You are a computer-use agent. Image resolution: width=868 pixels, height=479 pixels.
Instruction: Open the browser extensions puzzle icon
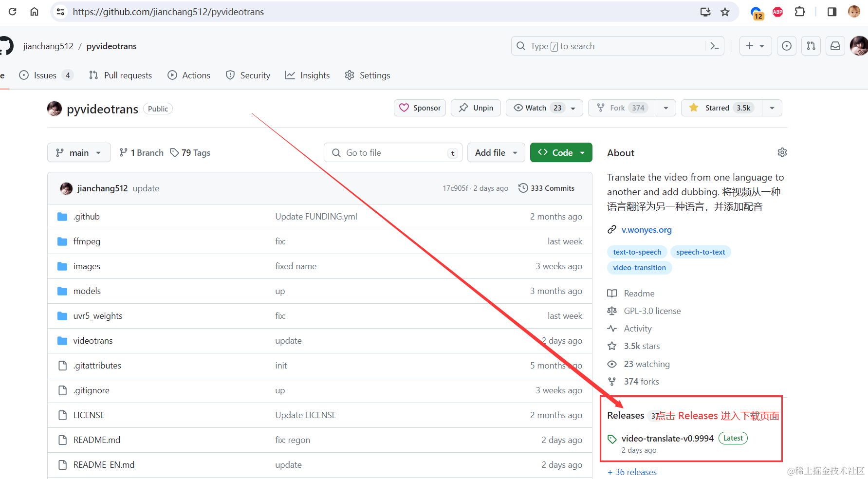[x=799, y=12]
